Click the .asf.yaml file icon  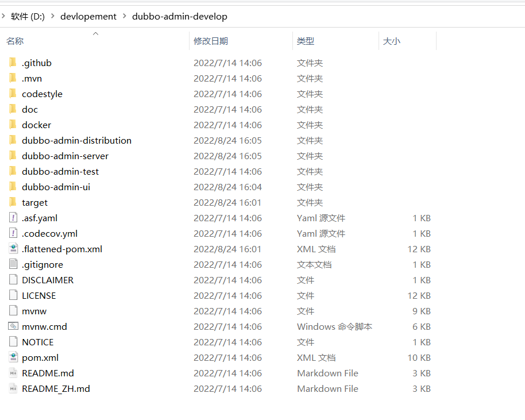coord(13,218)
